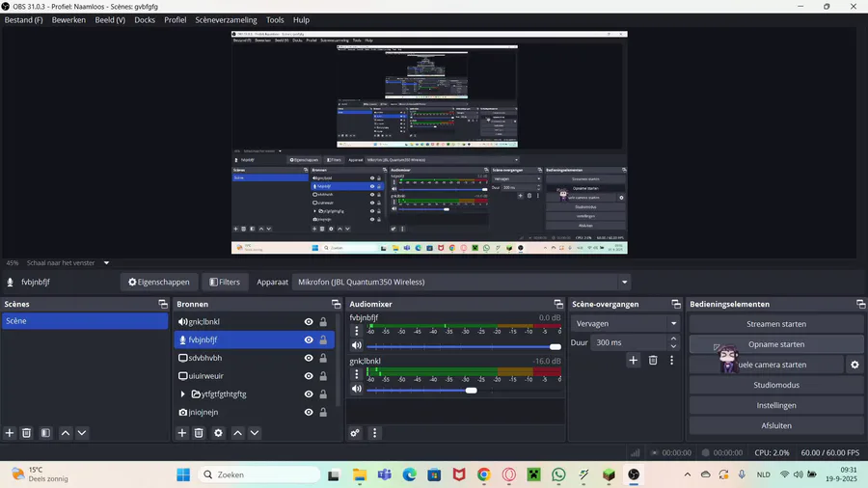This screenshot has height=488, width=868.
Task: Mute the fvbjnbfjf audio channel
Action: pos(357,345)
